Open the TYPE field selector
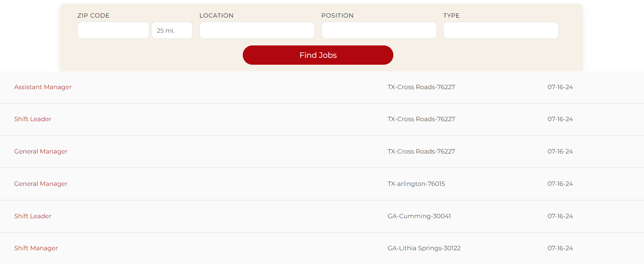This screenshot has height=264, width=644. (501, 30)
